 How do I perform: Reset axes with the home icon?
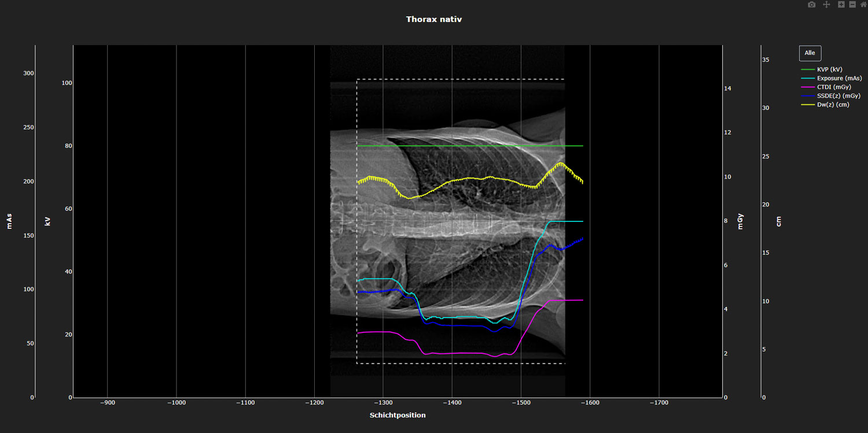(x=863, y=5)
